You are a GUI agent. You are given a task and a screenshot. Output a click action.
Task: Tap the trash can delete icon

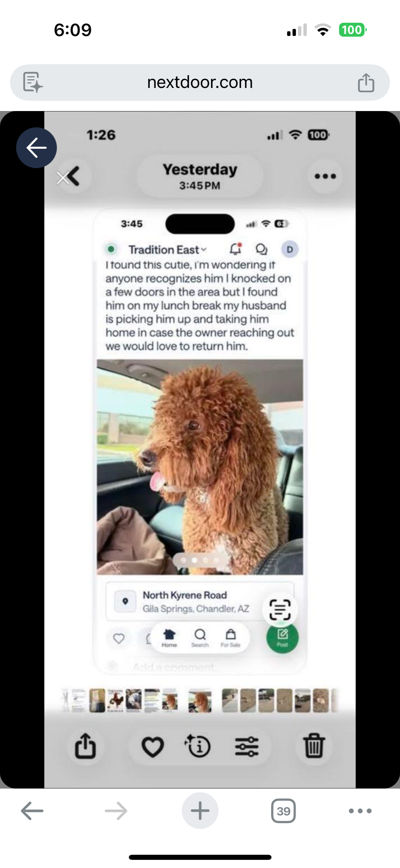[x=314, y=745]
